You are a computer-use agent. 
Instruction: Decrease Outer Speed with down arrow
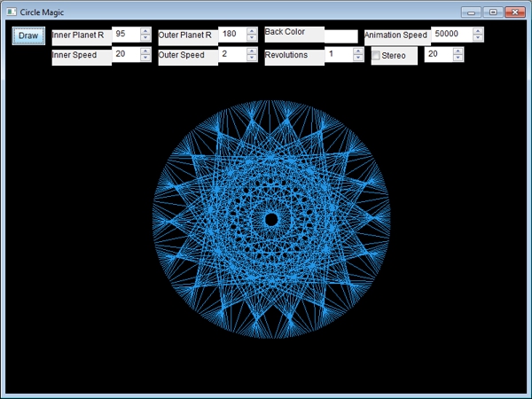point(252,58)
